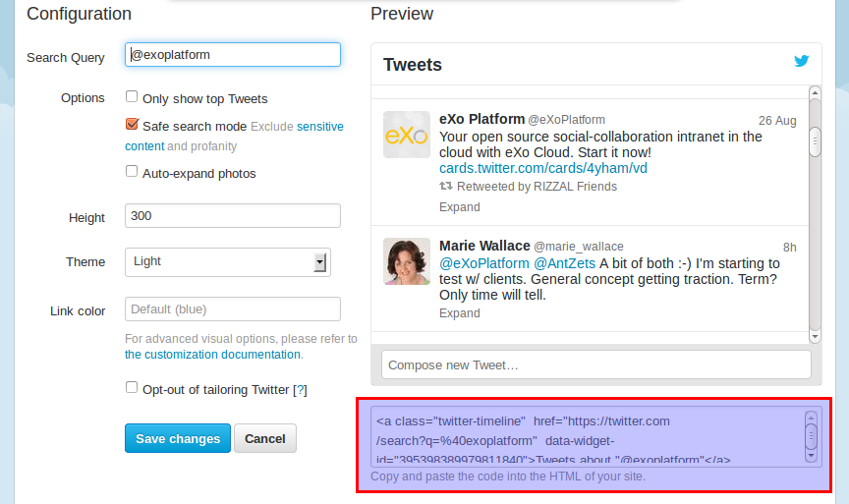Click the @eXoPlatform handle beside eXo Platform name
The image size is (849, 504).
(x=566, y=120)
